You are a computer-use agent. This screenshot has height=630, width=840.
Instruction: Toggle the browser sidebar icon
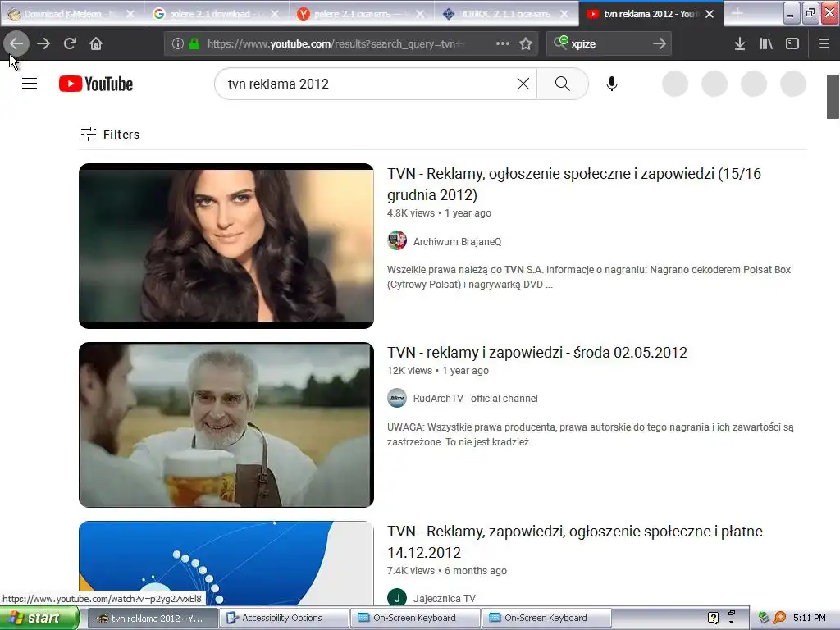792,43
